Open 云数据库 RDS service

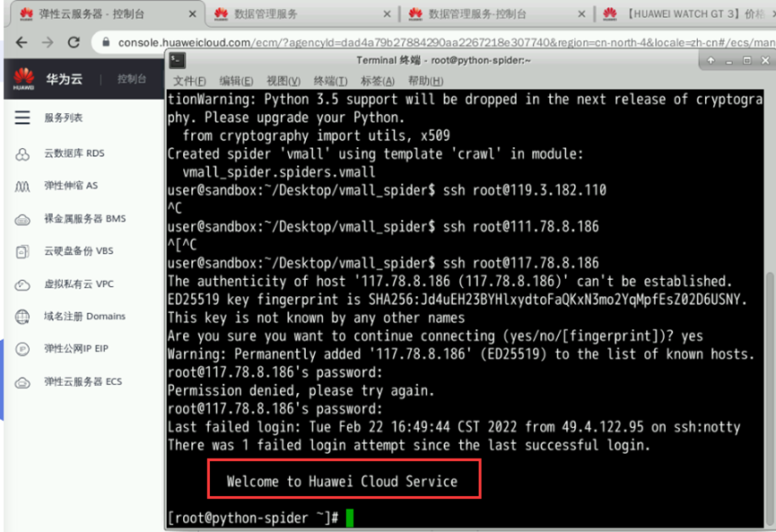(74, 153)
